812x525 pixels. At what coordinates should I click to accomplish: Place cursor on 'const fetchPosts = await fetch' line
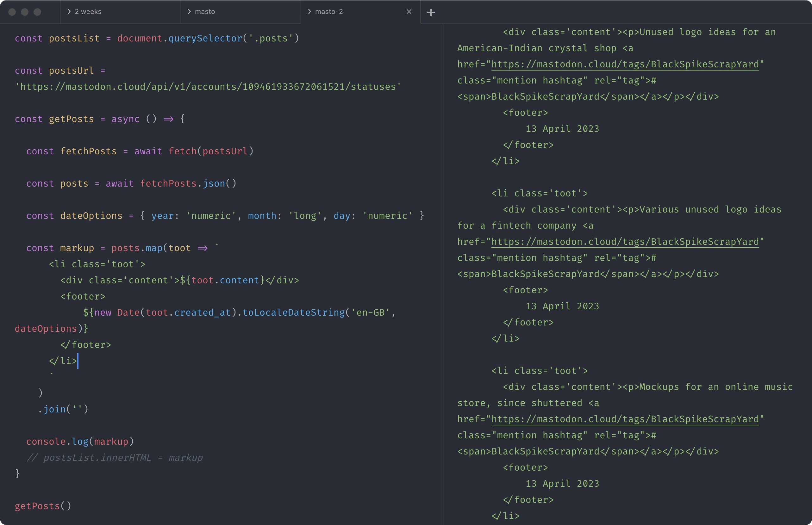point(140,151)
